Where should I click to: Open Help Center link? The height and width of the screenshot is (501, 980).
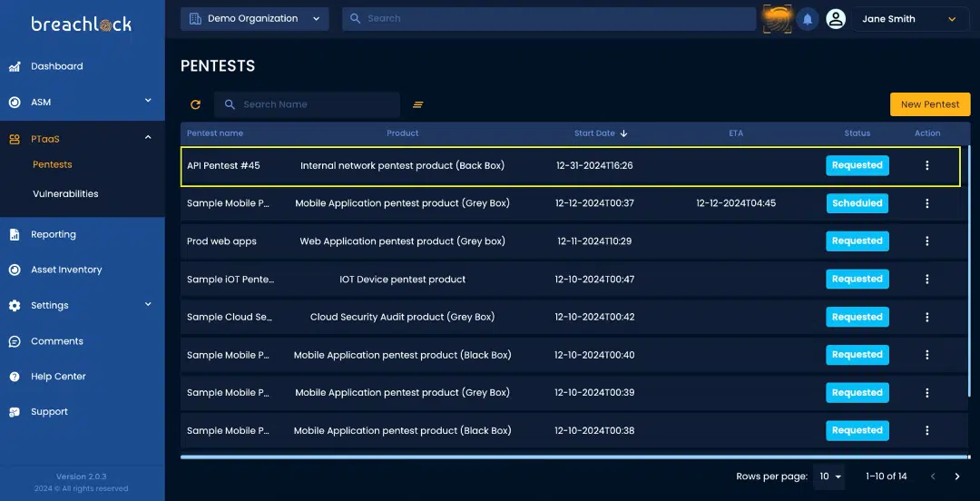58,377
